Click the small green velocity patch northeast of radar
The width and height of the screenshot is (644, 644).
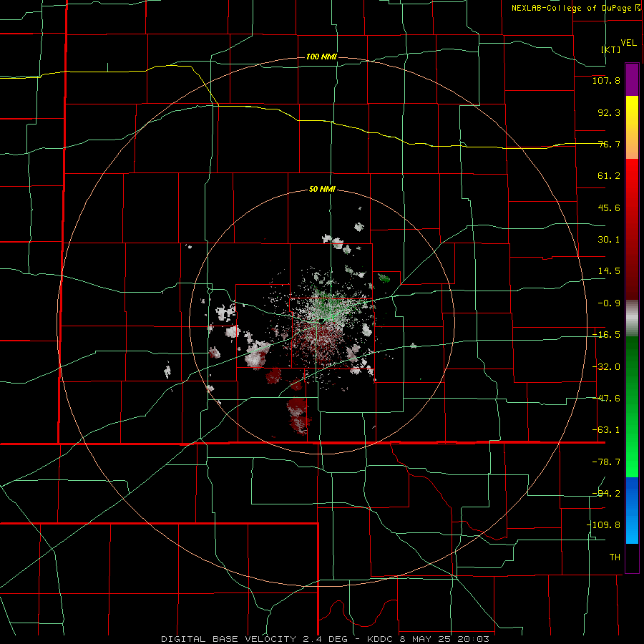click(x=384, y=278)
